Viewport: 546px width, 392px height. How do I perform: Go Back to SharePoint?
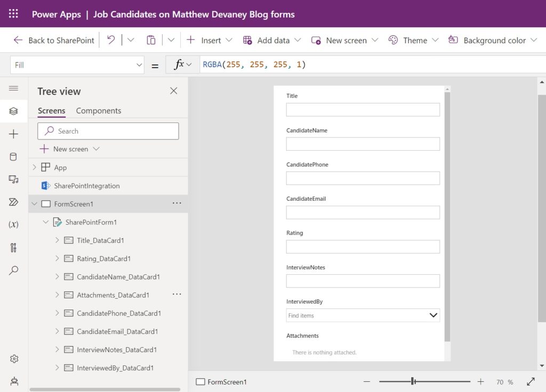[54, 40]
